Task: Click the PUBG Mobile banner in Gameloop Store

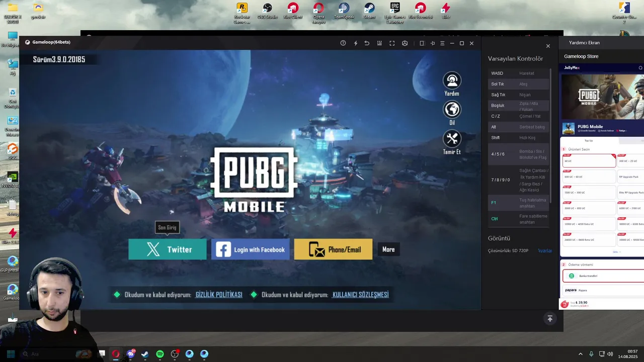Action: coord(603,97)
